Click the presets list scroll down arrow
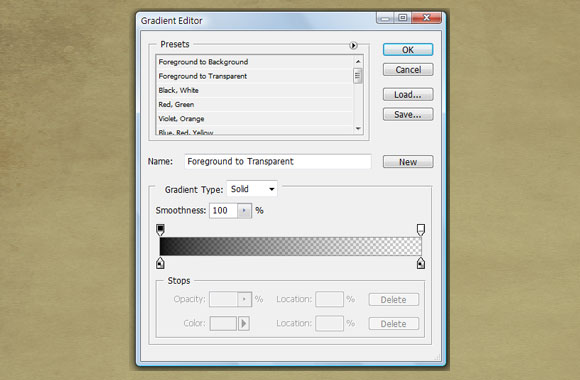The width and height of the screenshot is (580, 380). (x=358, y=129)
